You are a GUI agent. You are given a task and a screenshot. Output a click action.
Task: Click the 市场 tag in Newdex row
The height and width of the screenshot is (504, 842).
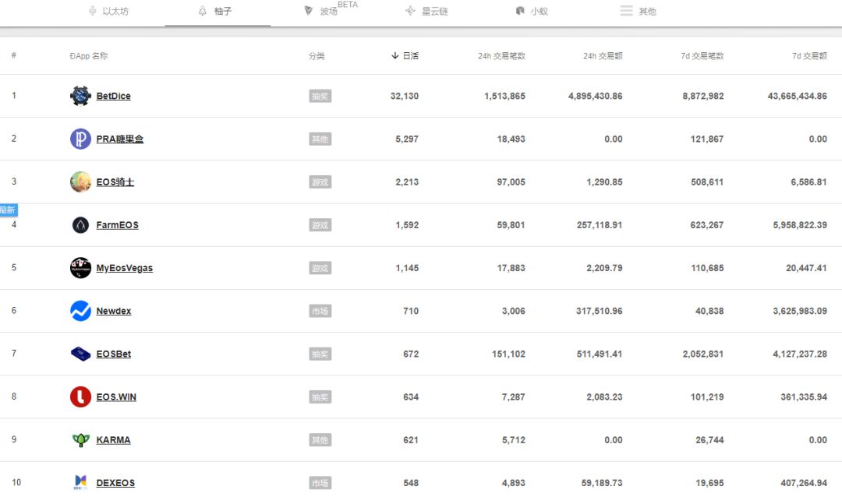(x=320, y=311)
